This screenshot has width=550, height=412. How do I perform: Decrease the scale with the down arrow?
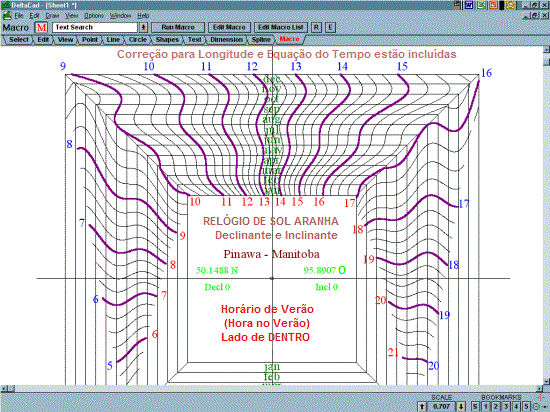(461, 406)
